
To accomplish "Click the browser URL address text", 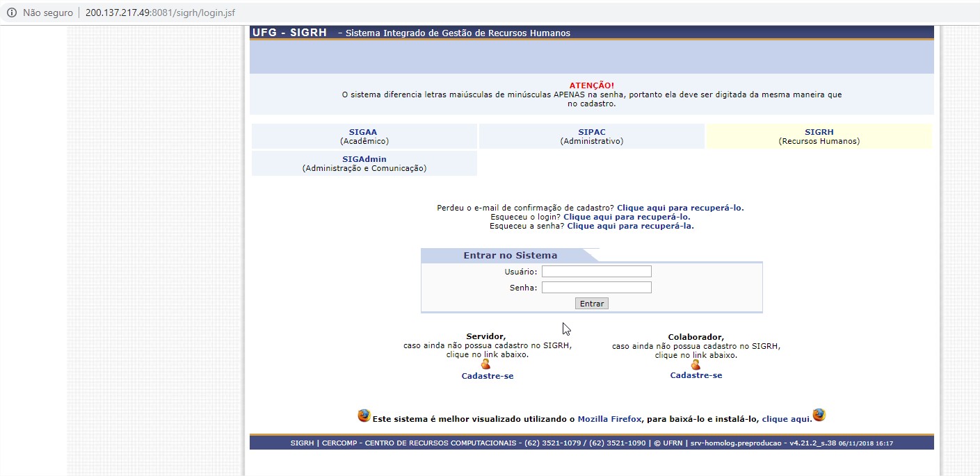I will click(x=161, y=13).
